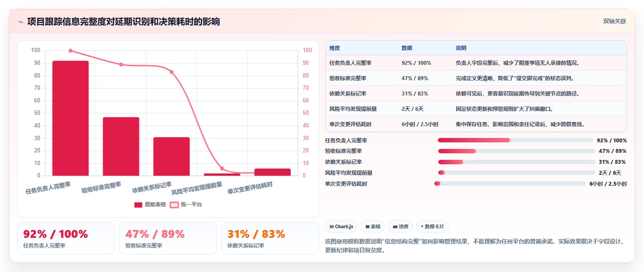Viewport: 644px width, 272px height.
Task: Open the 47% / 89% summary card
Action: (x=168, y=238)
